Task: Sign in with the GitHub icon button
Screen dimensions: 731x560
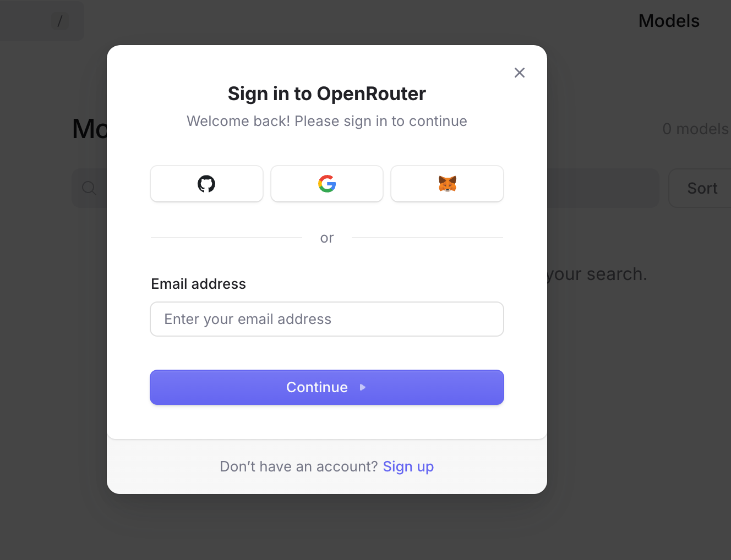Action: (206, 184)
